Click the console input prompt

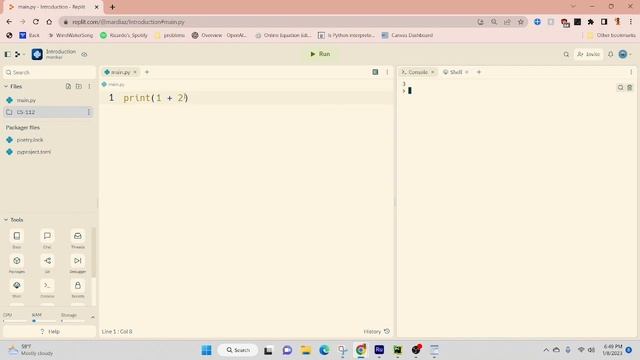[409, 91]
